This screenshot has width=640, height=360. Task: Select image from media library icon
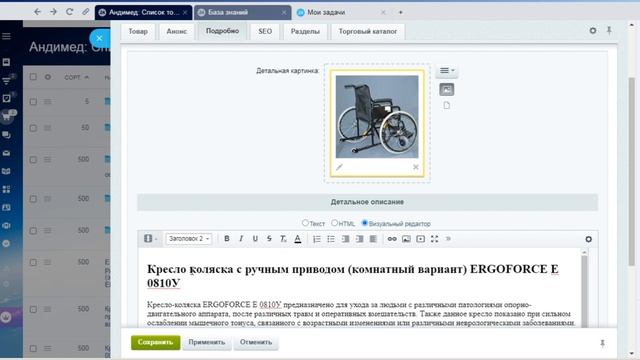tap(447, 89)
